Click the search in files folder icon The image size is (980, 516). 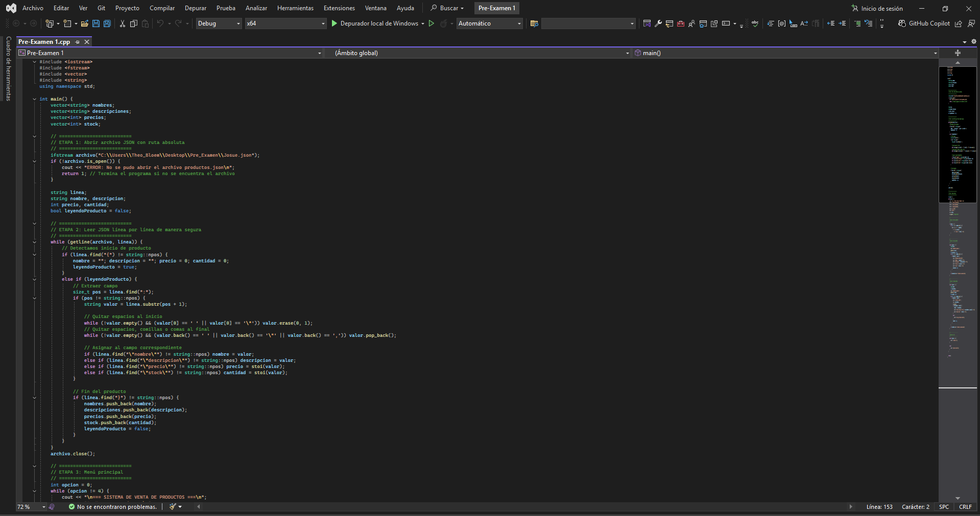pos(534,23)
